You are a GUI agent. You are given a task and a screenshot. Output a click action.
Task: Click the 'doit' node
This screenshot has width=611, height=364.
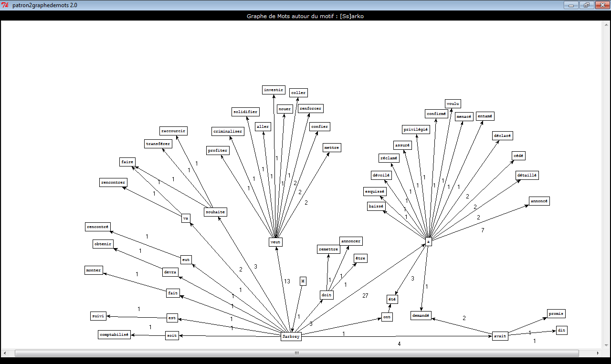(x=327, y=295)
